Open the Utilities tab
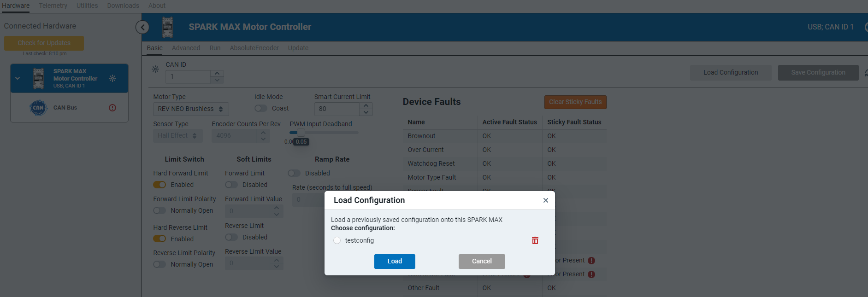Image resolution: width=868 pixels, height=297 pixels. tap(87, 6)
